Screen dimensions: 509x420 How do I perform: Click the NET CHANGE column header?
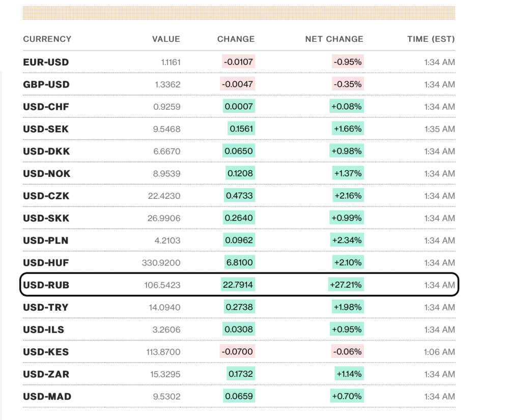click(x=334, y=39)
